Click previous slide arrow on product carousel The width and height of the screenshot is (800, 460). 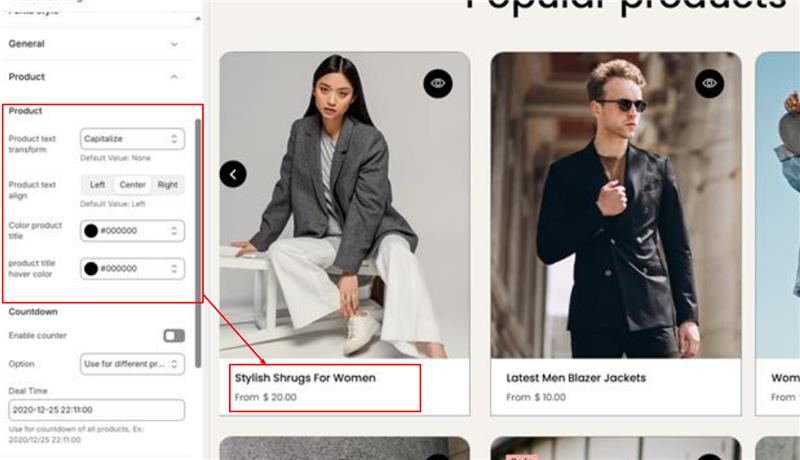[x=233, y=174]
